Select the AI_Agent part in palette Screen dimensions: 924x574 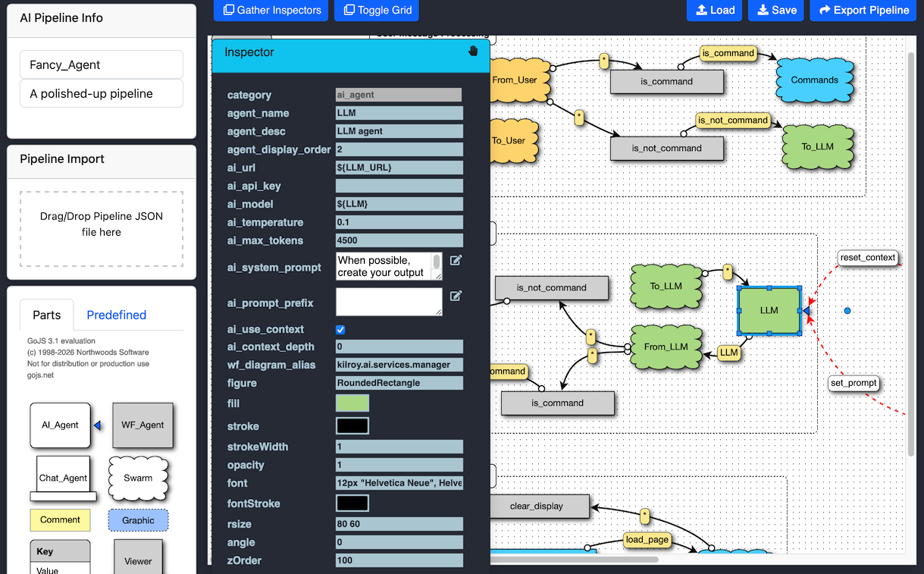pos(60,425)
